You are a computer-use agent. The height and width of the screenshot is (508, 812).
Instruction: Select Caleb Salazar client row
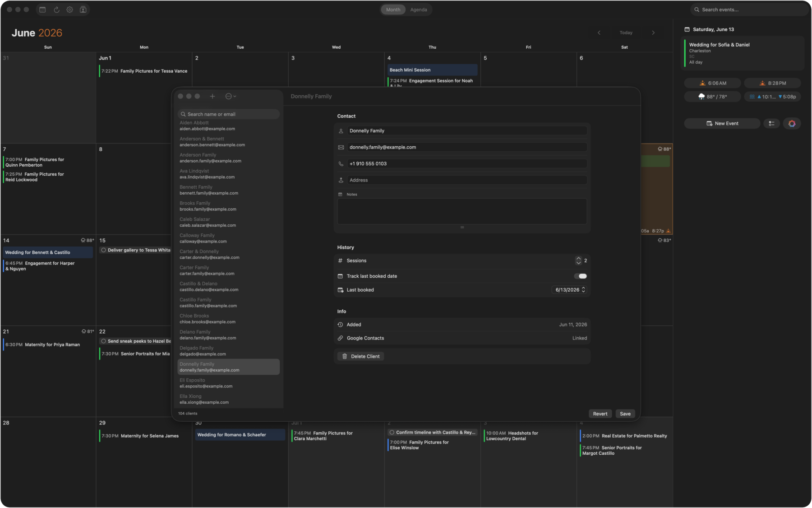click(229, 222)
